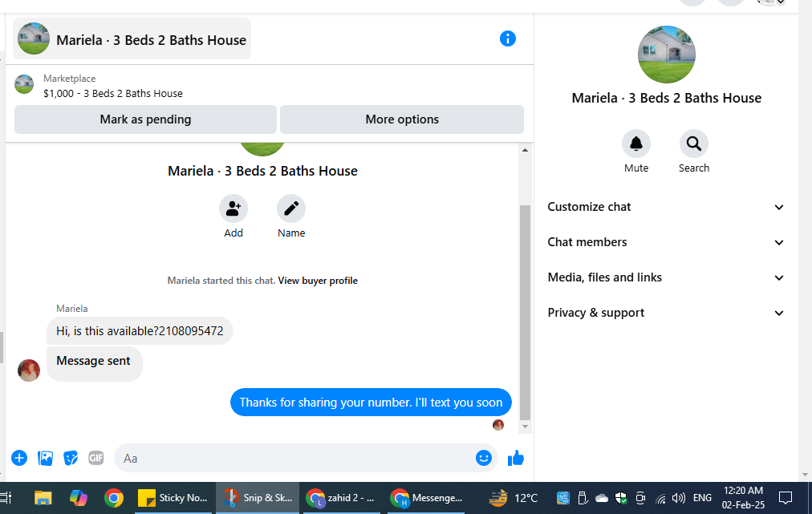Click the ENG language indicator in the tray

click(x=702, y=498)
